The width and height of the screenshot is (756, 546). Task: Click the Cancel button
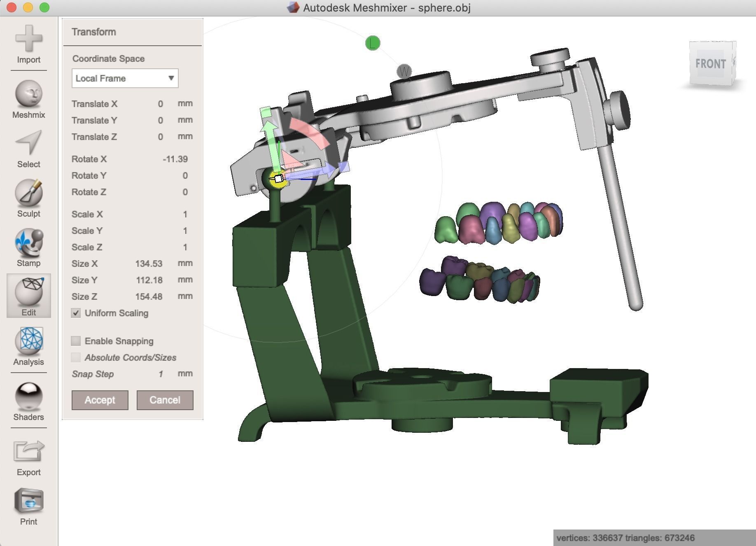pyautogui.click(x=165, y=400)
